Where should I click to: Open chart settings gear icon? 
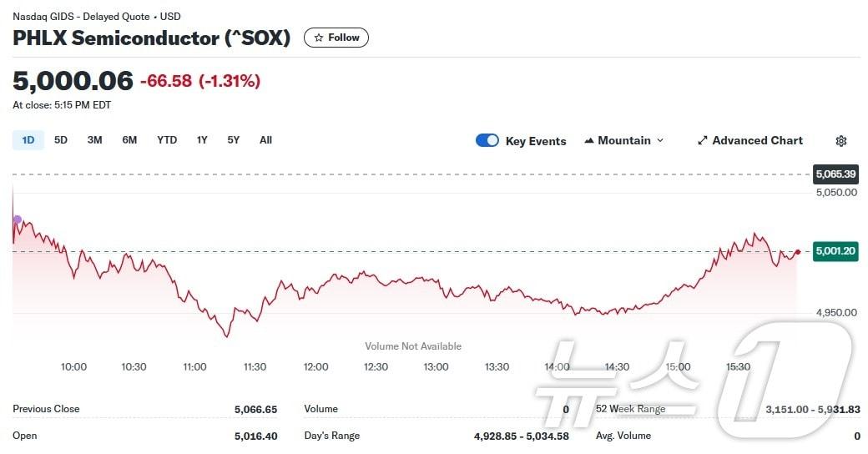click(x=840, y=141)
